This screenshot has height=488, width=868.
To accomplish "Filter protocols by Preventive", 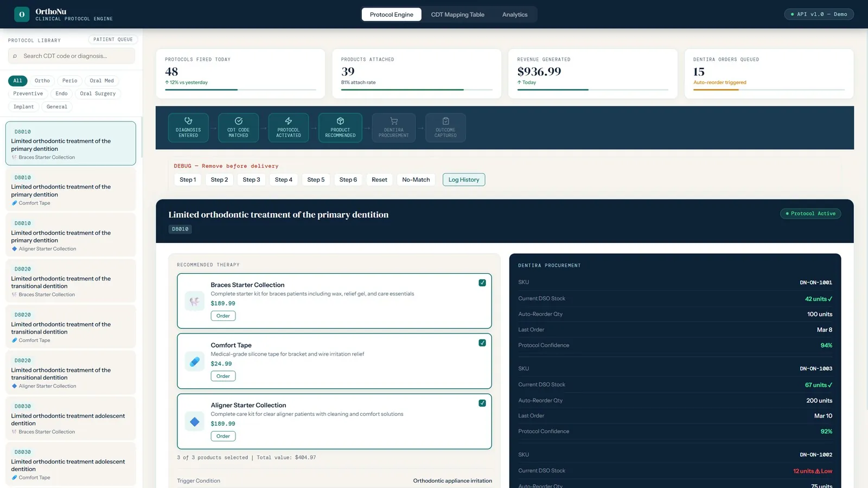I will click(28, 94).
